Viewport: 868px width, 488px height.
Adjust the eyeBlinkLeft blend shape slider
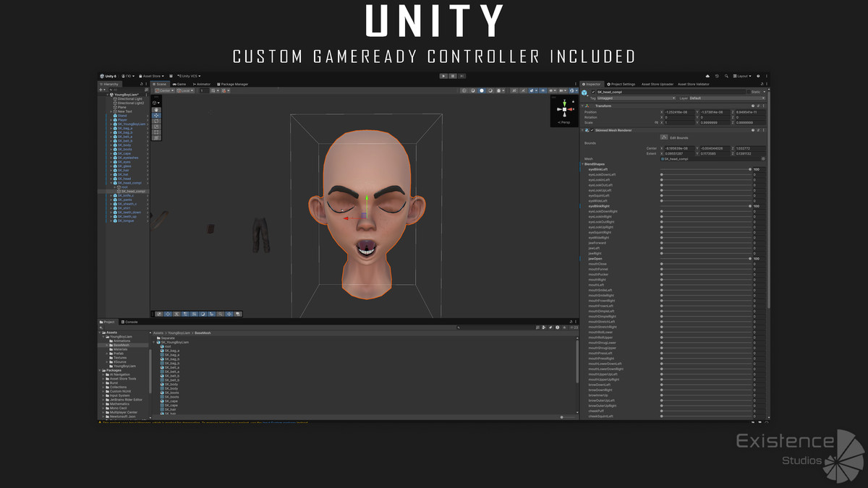pos(706,169)
